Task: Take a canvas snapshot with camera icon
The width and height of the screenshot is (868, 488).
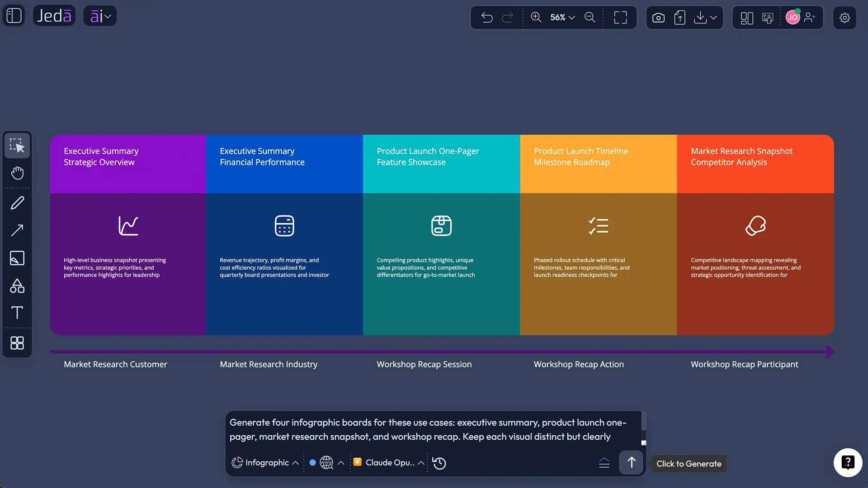Action: (658, 18)
